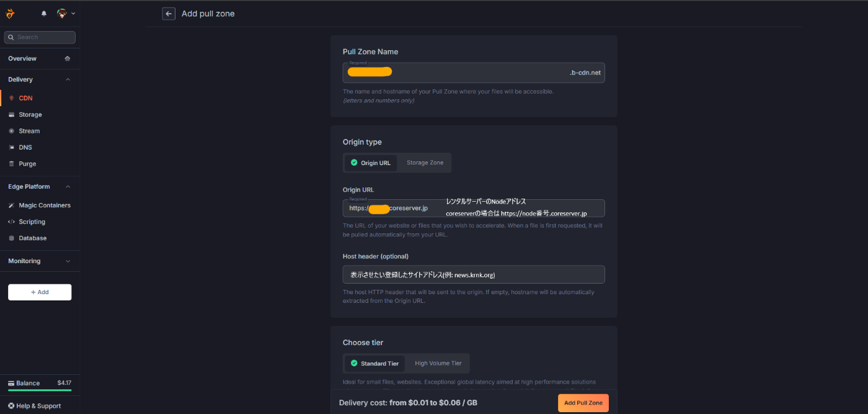Open the user avatar menu
This screenshot has width=868, height=414.
(66, 13)
